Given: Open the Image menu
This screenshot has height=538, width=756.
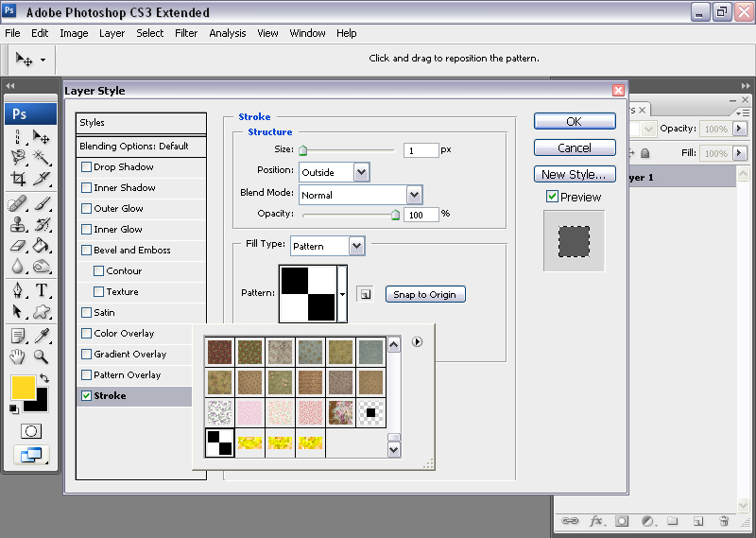Looking at the screenshot, I should [74, 33].
